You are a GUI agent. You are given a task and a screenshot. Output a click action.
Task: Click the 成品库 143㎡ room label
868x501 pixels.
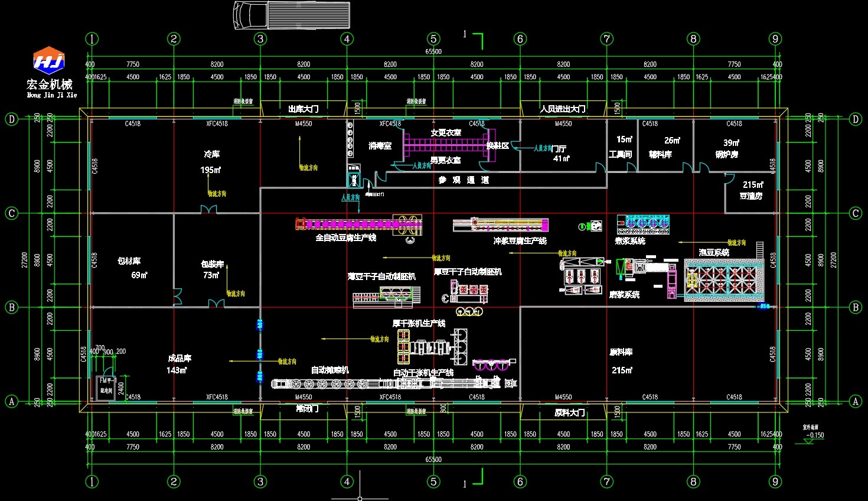pyautogui.click(x=178, y=364)
